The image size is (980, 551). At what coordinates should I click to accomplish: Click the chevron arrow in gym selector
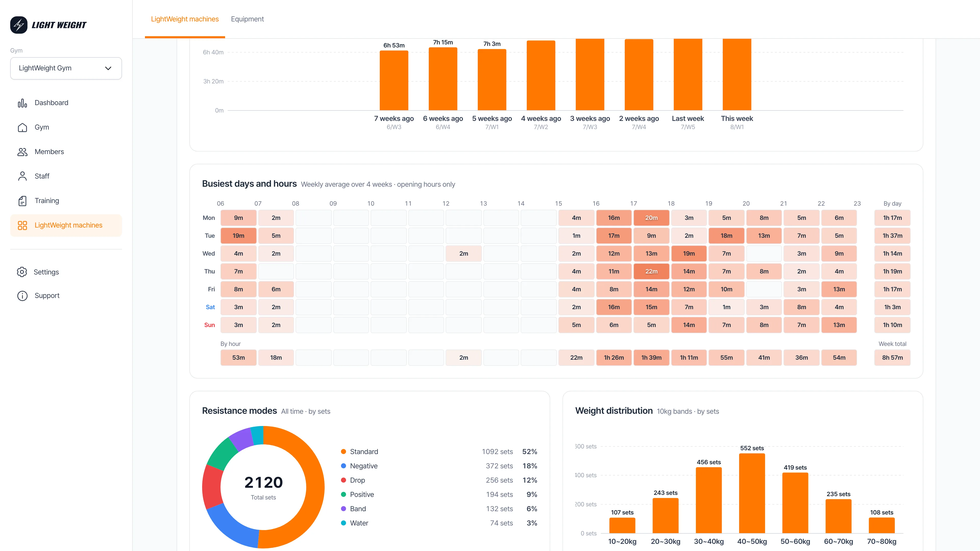click(x=108, y=68)
